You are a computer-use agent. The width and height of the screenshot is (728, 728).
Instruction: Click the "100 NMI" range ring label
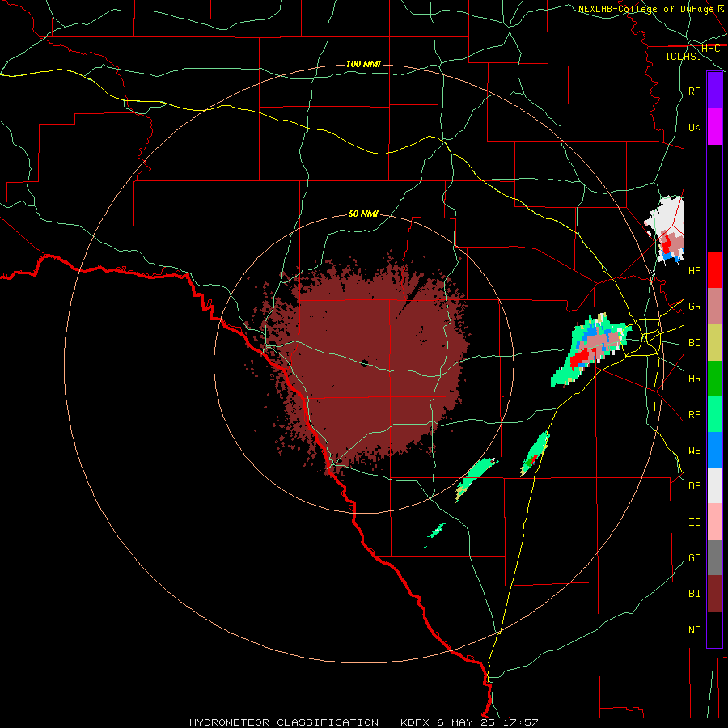(363, 64)
